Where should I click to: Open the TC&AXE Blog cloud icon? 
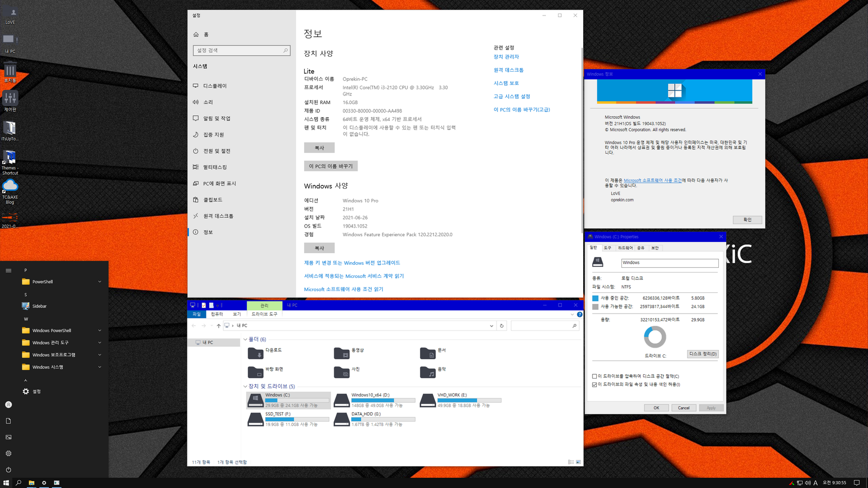pyautogui.click(x=10, y=192)
